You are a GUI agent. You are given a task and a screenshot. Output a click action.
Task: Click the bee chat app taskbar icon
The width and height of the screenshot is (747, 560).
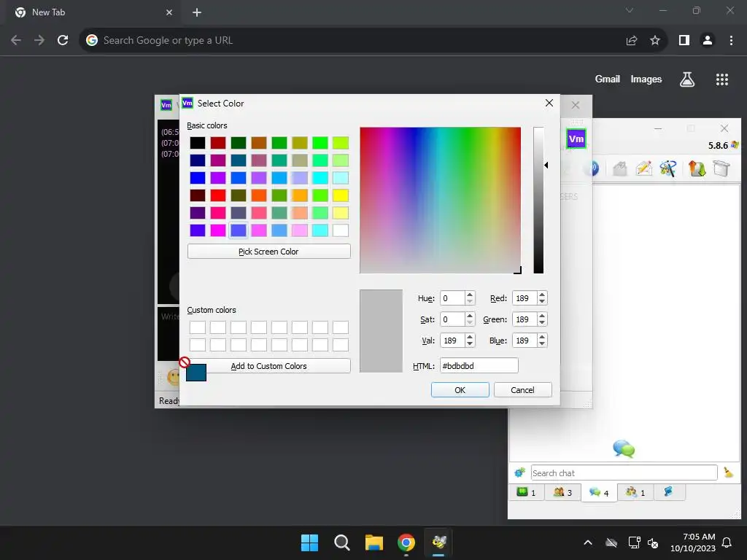(x=438, y=542)
